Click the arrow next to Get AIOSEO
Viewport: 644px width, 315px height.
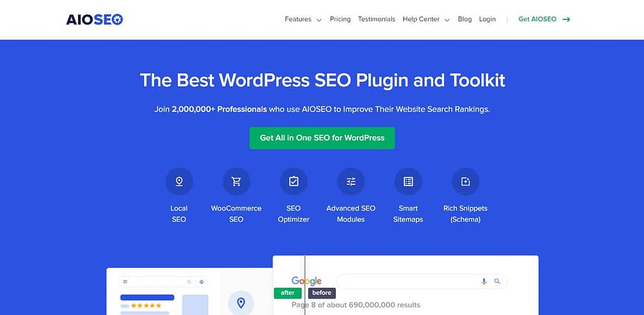click(567, 19)
